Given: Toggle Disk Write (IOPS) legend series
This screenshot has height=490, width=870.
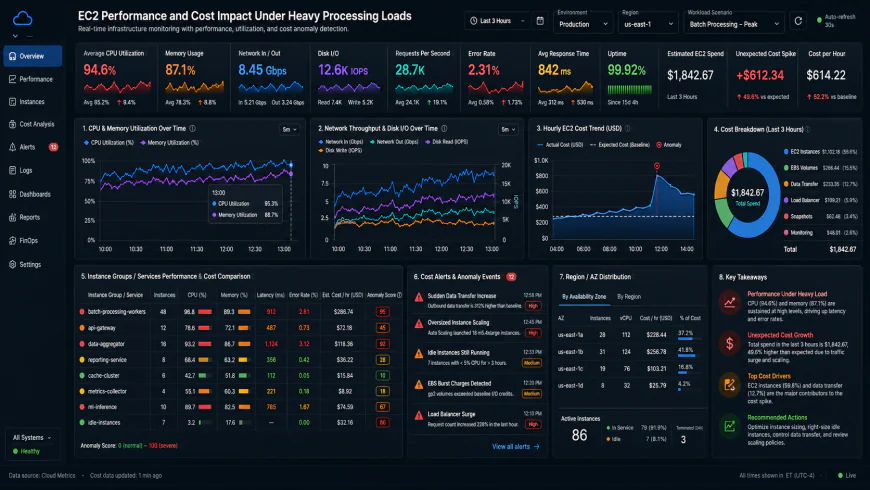Looking at the screenshot, I should click(x=340, y=150).
